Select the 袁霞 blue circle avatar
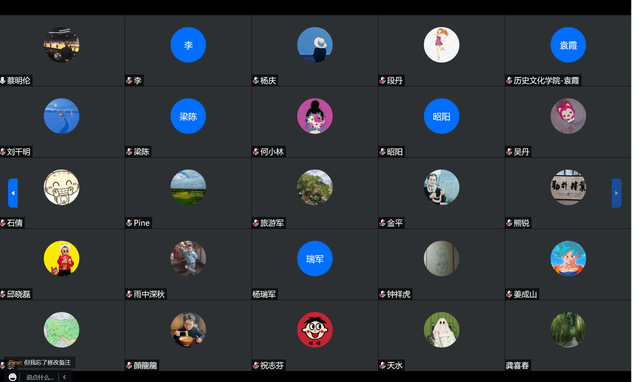Screen dimensions: 638x382 [x=568, y=45]
